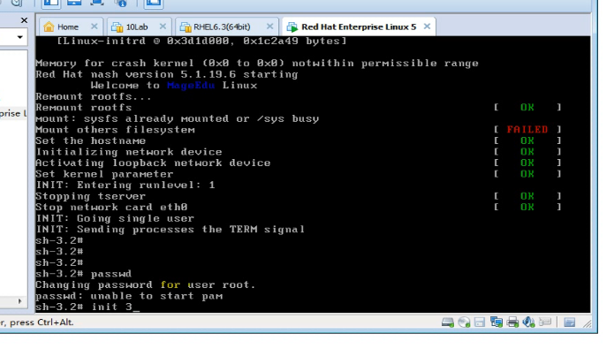The image size is (614, 364).
Task: Click 'Stop network card eth0' text
Action: 111,207
